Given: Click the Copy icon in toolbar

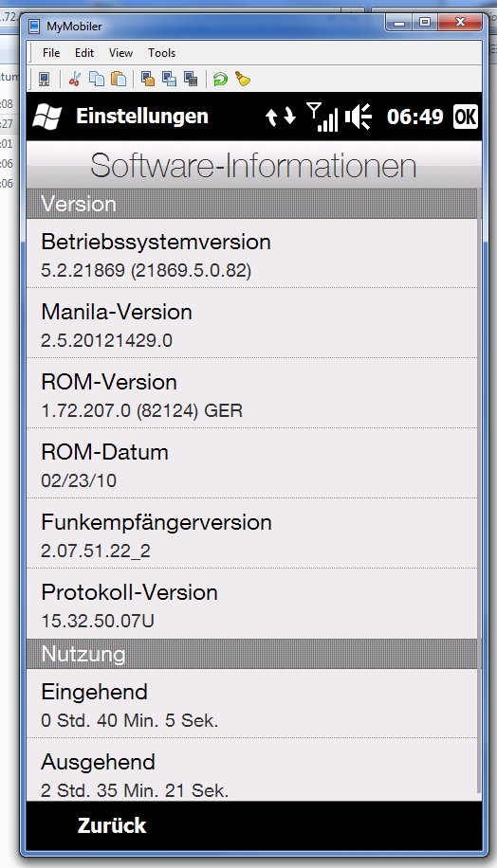Looking at the screenshot, I should point(97,80).
